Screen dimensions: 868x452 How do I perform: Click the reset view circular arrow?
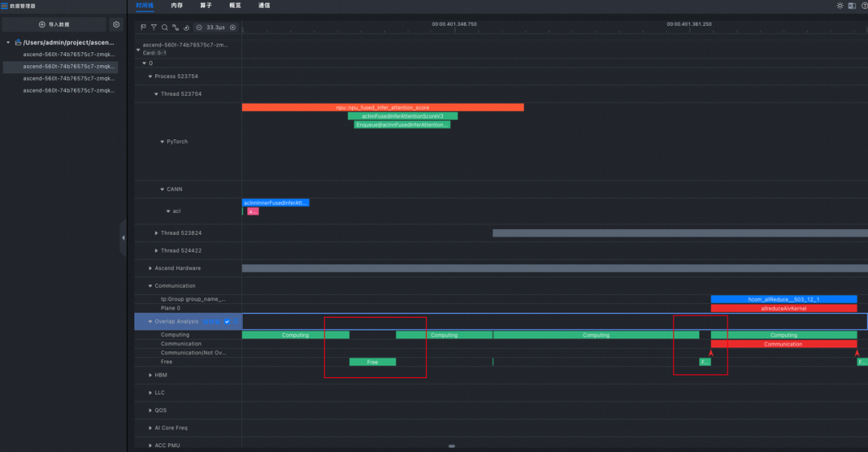click(x=186, y=27)
